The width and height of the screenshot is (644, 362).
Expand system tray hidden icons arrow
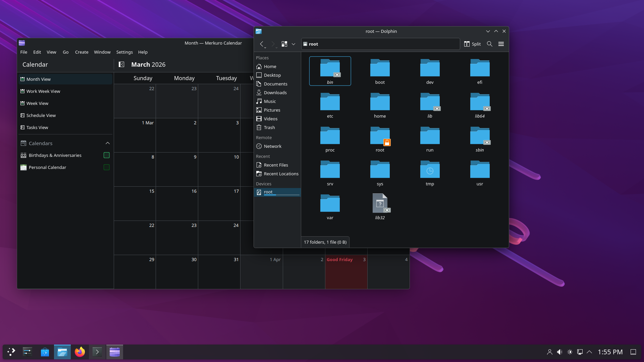pos(589,352)
